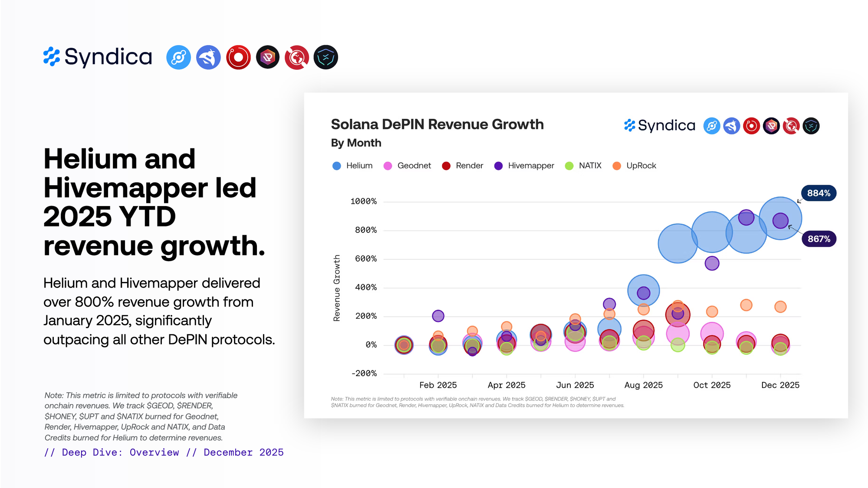Click the dark NATIX shield icon in header
Viewport: 868px width, 488px height.
[326, 57]
